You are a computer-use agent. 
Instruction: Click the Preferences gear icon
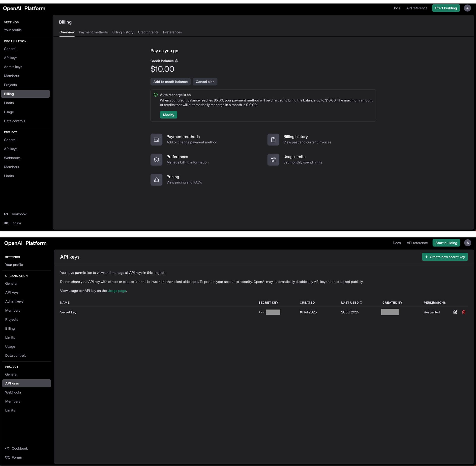click(156, 160)
